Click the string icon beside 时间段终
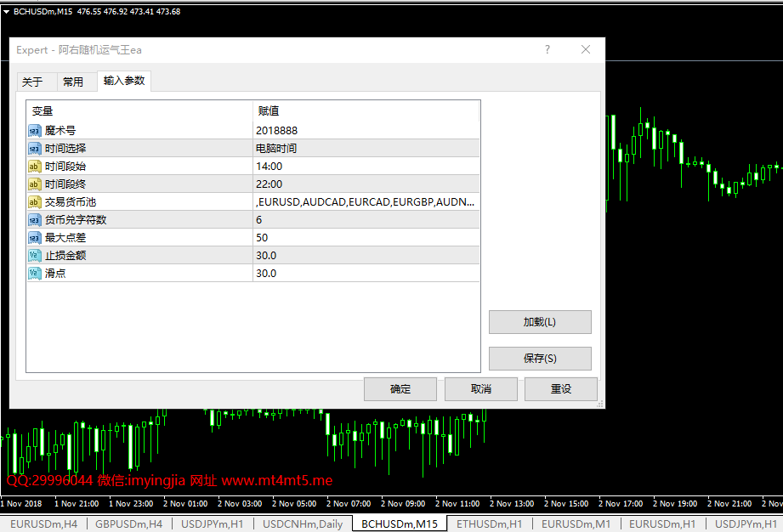This screenshot has width=783, height=532. pos(34,184)
